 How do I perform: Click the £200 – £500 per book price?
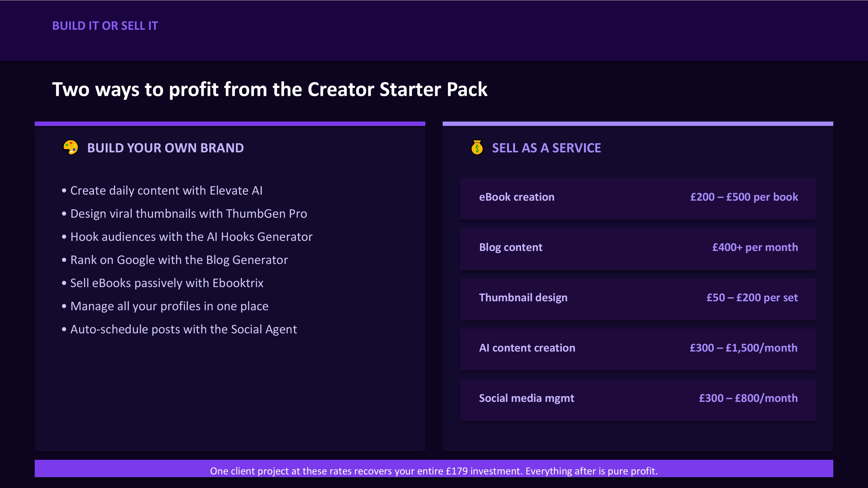point(744,197)
